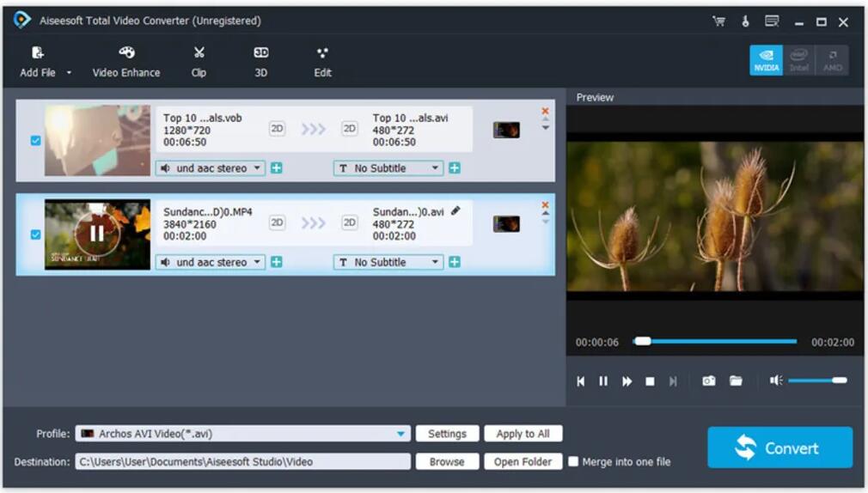Image resolution: width=868 pixels, height=493 pixels.
Task: Select the Top 10 video thumbnail
Action: [97, 141]
